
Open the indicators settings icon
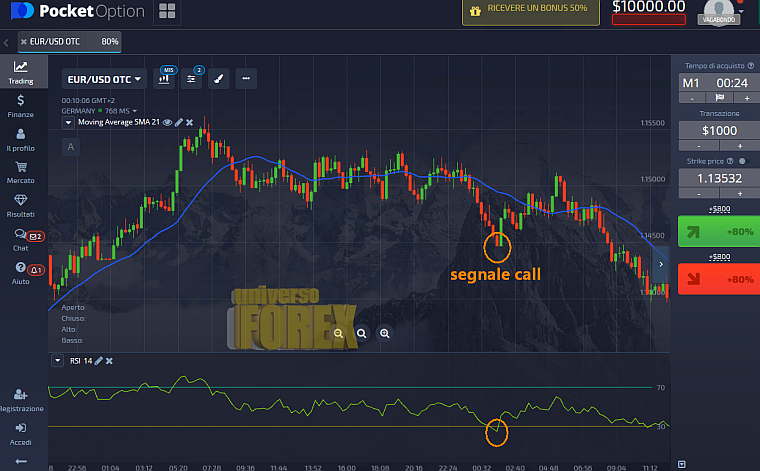193,79
